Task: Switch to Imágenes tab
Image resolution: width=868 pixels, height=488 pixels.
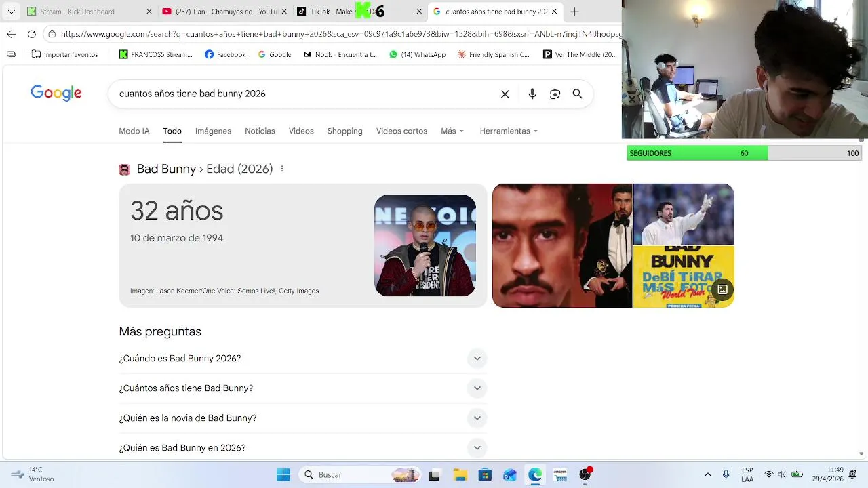Action: [213, 131]
